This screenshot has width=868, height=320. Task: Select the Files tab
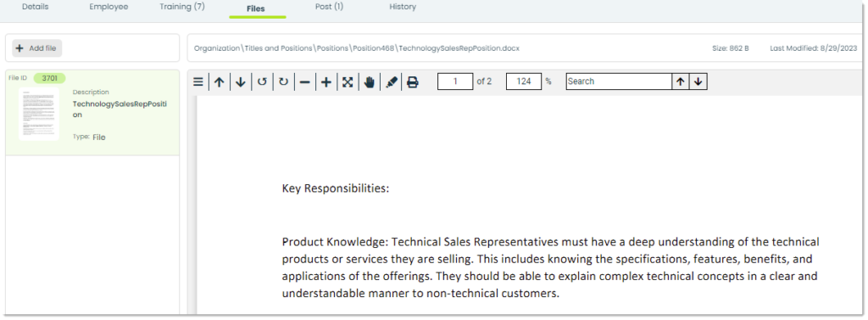click(x=256, y=8)
